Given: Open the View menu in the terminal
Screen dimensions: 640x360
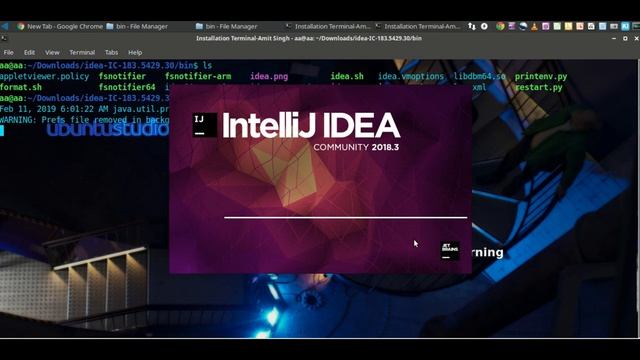Looking at the screenshot, I should pyautogui.click(x=52, y=53).
